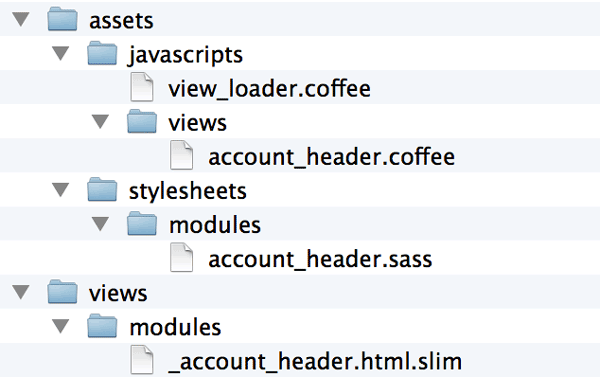Collapse the stylesheets folder disclosure triangle

click(x=61, y=189)
